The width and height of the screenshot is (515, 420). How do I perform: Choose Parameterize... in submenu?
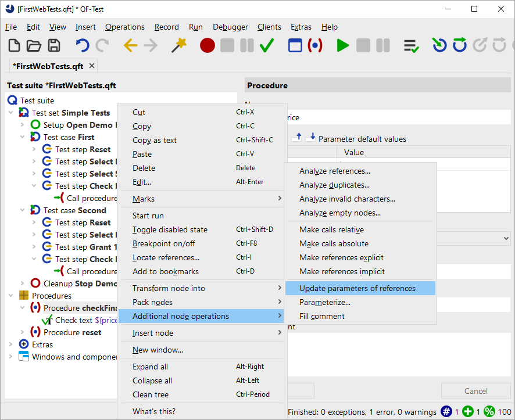click(x=360, y=302)
